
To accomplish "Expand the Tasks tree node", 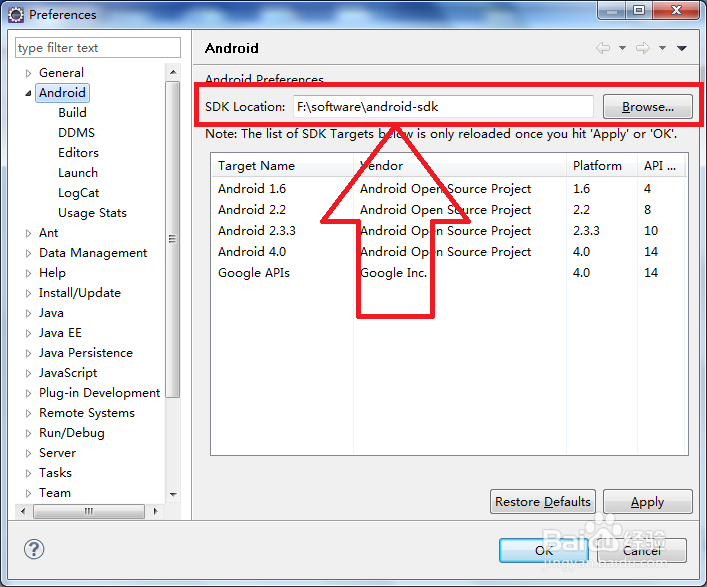I will click(28, 473).
